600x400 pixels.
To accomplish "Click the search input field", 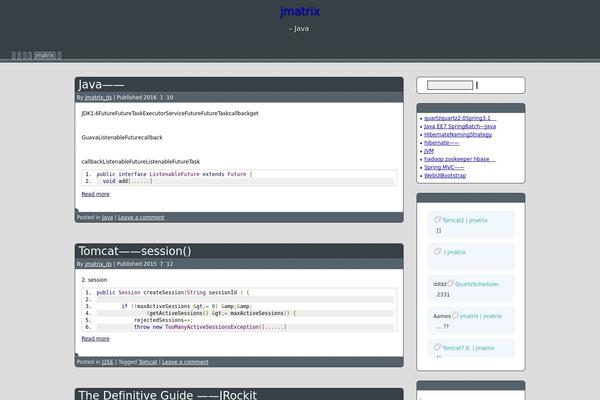I will tap(450, 85).
